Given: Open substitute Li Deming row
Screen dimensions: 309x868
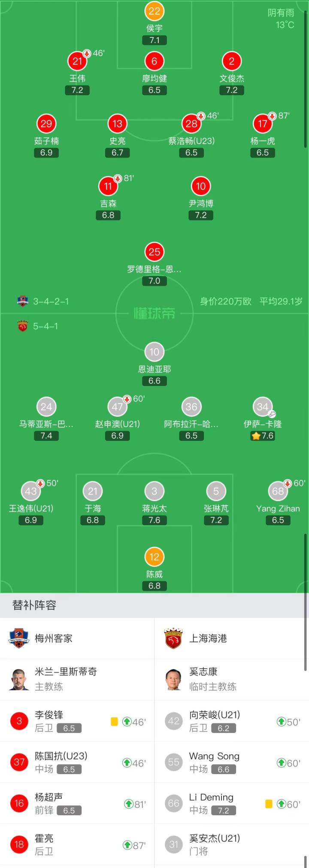Looking at the screenshot, I should point(232,803).
